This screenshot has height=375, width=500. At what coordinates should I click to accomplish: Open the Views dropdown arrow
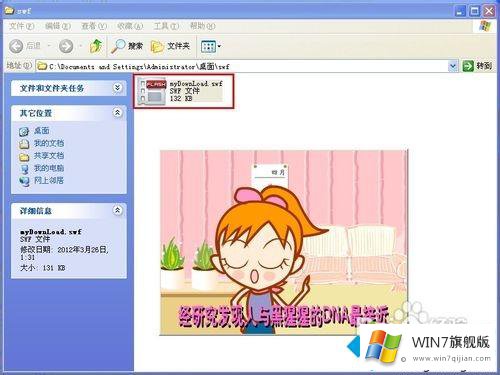pyautogui.click(x=219, y=46)
